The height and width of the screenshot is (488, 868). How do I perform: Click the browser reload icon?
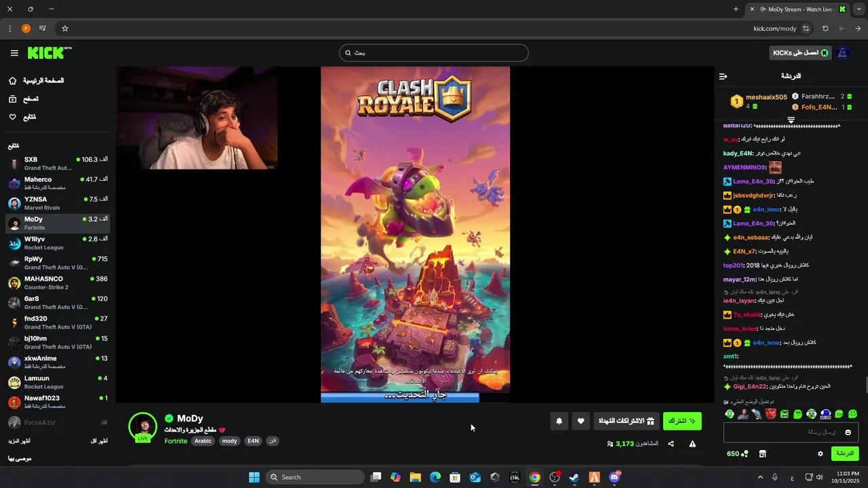[825, 28]
